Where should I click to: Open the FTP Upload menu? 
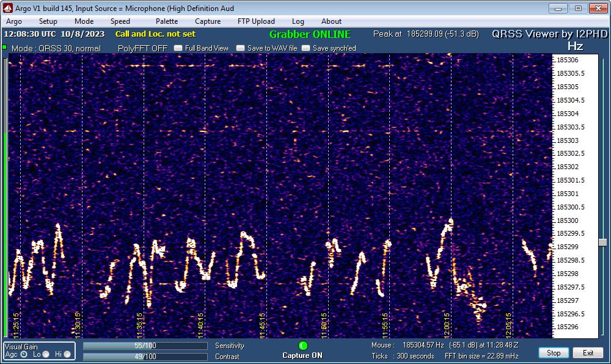256,21
